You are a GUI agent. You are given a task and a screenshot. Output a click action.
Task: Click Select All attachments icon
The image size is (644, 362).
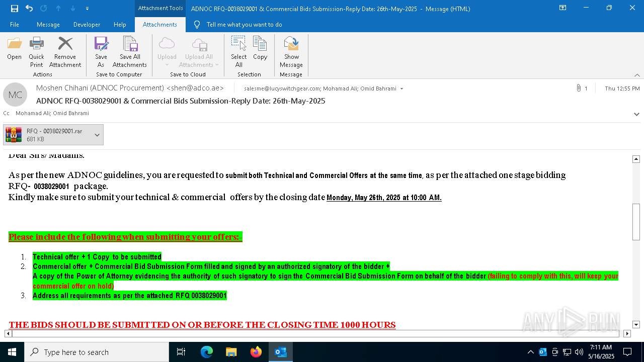238,52
